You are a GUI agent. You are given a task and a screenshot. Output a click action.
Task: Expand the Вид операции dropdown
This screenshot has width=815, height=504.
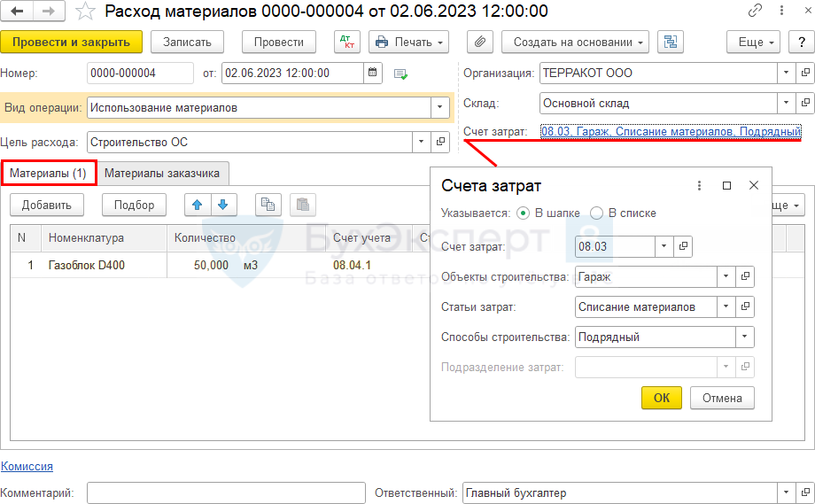click(x=440, y=108)
